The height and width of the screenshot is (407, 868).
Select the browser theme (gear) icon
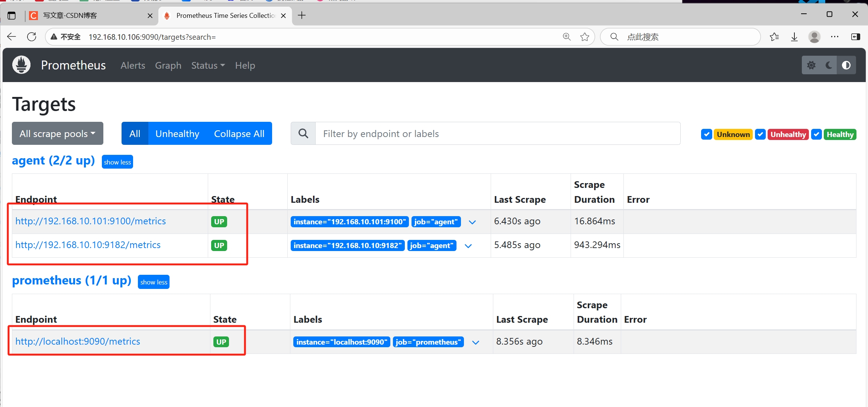[811, 65]
